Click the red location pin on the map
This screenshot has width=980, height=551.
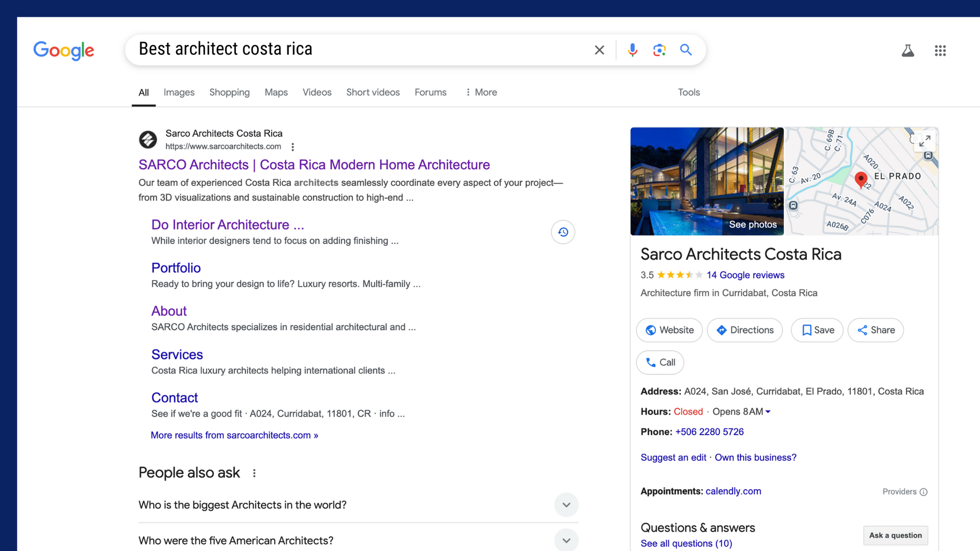click(861, 180)
